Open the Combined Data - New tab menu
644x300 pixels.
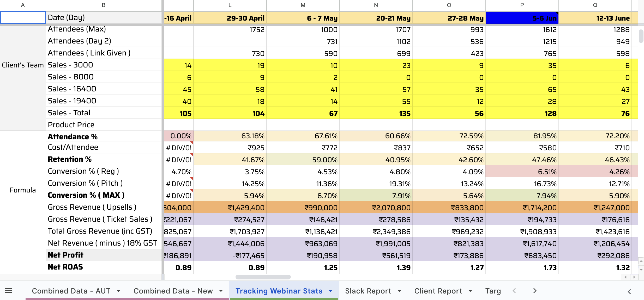221,291
